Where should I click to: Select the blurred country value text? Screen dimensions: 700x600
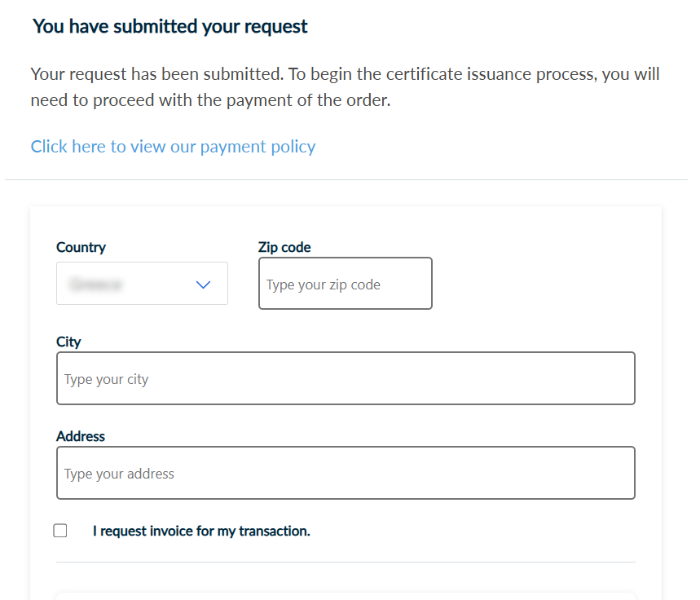pos(95,285)
